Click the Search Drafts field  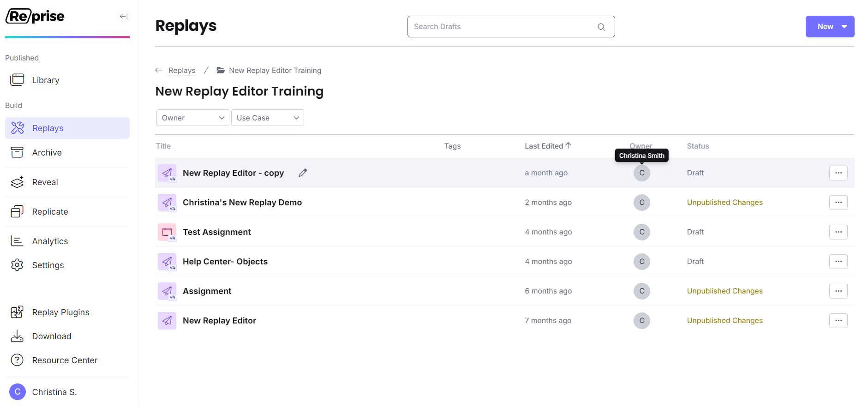[x=511, y=27]
